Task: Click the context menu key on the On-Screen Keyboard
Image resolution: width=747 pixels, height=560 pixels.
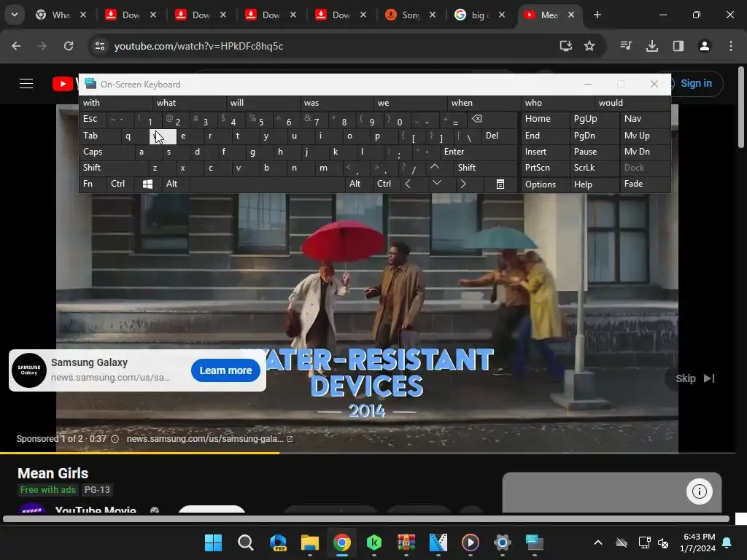Action: tap(500, 184)
